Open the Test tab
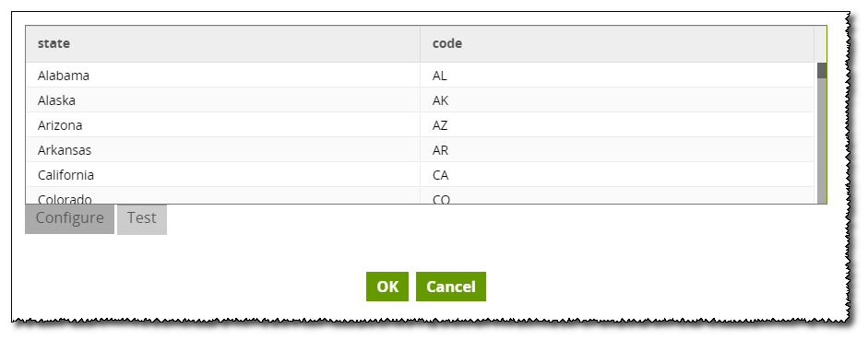 (x=142, y=219)
